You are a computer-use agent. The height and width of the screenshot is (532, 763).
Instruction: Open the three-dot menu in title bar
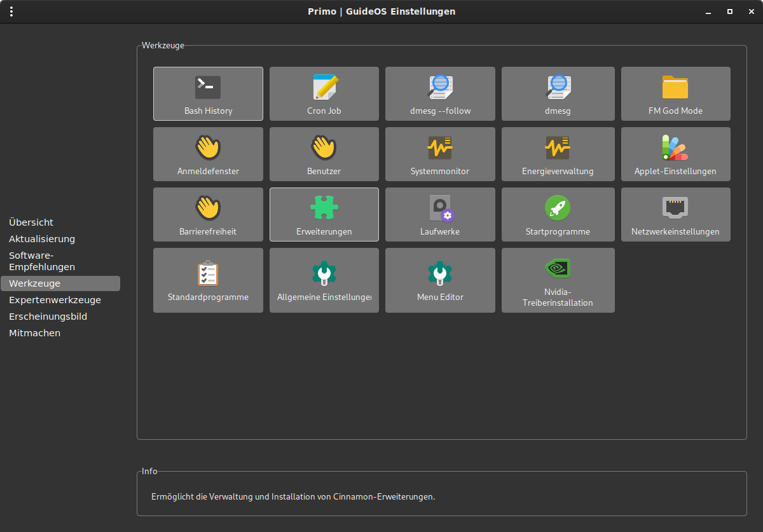click(x=12, y=11)
